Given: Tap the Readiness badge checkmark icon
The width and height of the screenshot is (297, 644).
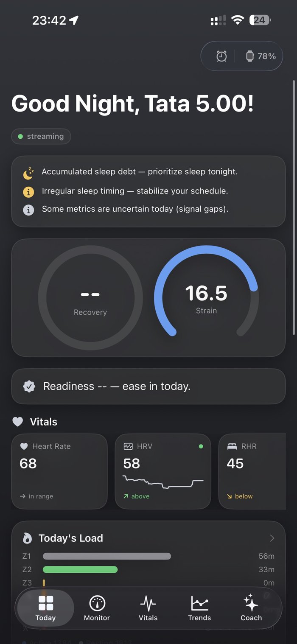Looking at the screenshot, I should [x=29, y=386].
